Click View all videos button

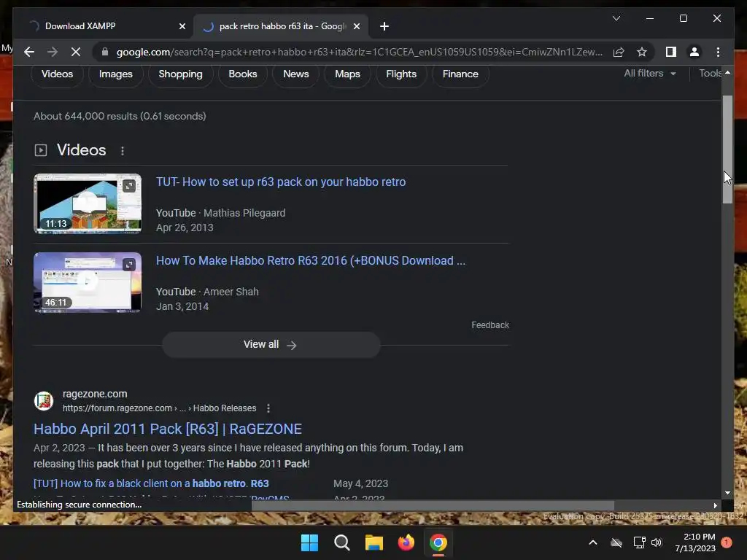(x=271, y=344)
